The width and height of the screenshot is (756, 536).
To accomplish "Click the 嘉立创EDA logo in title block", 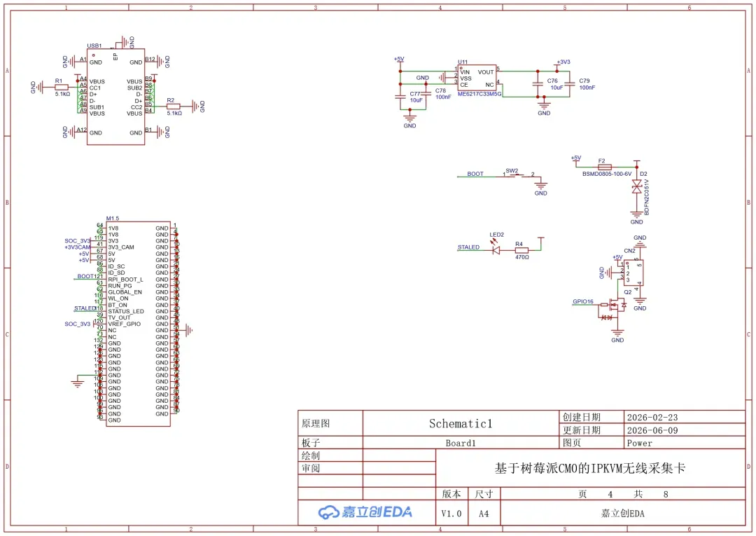I will 365,512.
